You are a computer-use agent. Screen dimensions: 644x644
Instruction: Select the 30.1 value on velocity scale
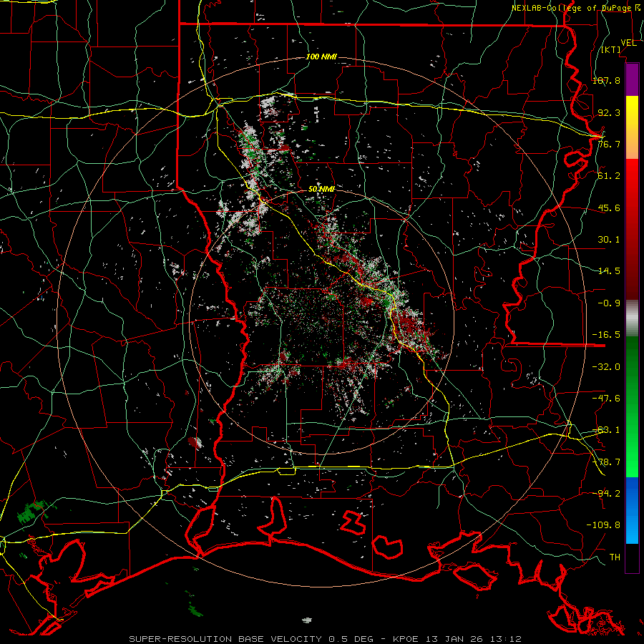pos(609,240)
